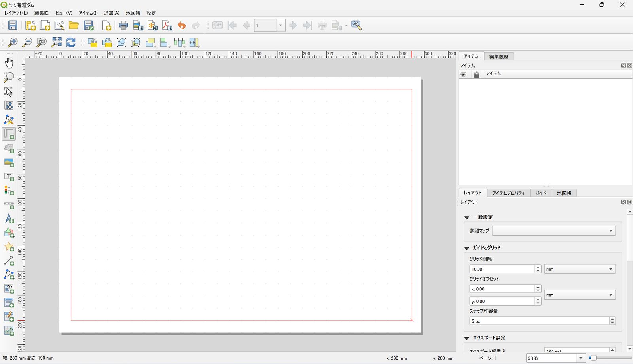The height and width of the screenshot is (364, 633).
Task: Select the add legend tool
Action: [x=9, y=191]
